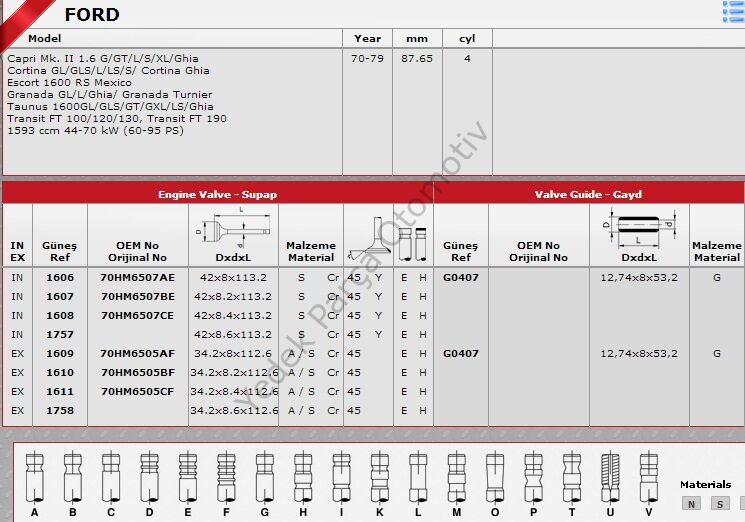
Task: Click OEM number 70HM6505CF
Action: click(138, 391)
